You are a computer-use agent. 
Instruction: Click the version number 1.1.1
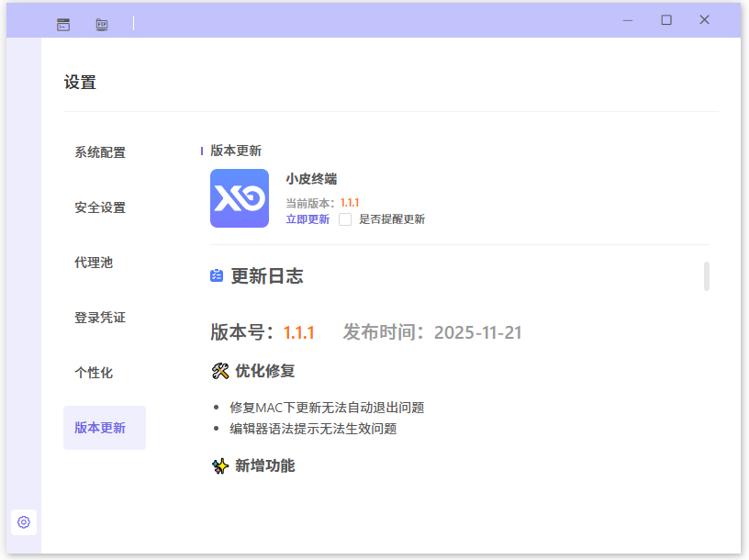click(x=298, y=332)
